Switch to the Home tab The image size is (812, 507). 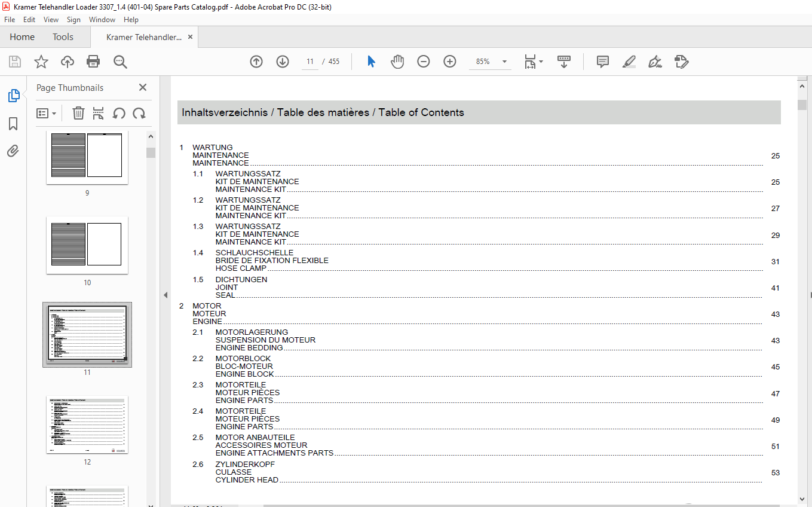tap(22, 37)
